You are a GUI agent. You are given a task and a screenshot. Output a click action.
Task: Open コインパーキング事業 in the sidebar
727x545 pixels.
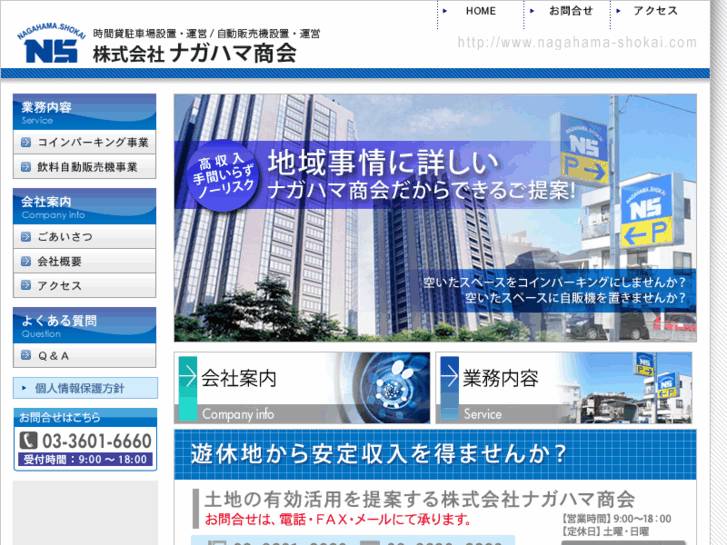pos(84,142)
